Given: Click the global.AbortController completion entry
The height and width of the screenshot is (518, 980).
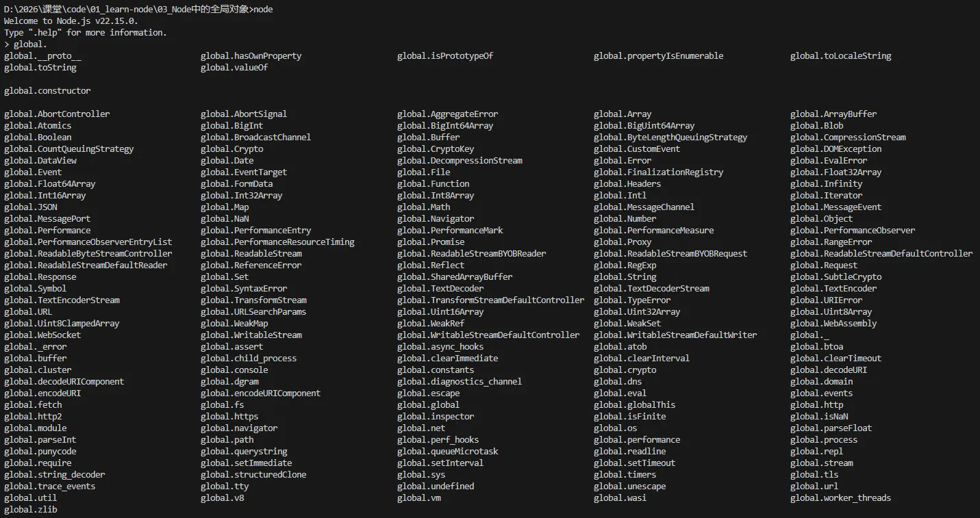Looking at the screenshot, I should tap(57, 114).
